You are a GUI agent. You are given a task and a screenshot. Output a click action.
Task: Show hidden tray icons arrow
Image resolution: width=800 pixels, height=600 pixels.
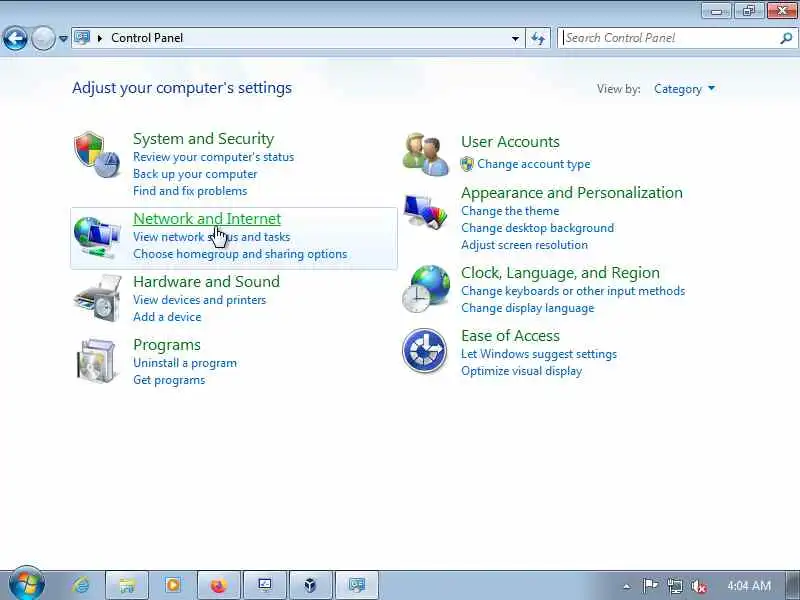(x=627, y=586)
